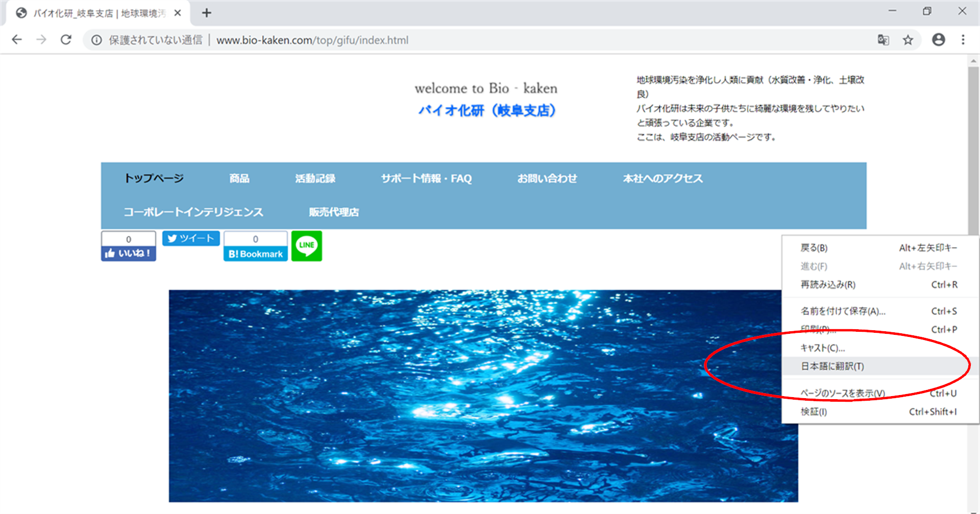Open the user profile icon
Image resolution: width=980 pixels, height=514 pixels.
point(938,40)
